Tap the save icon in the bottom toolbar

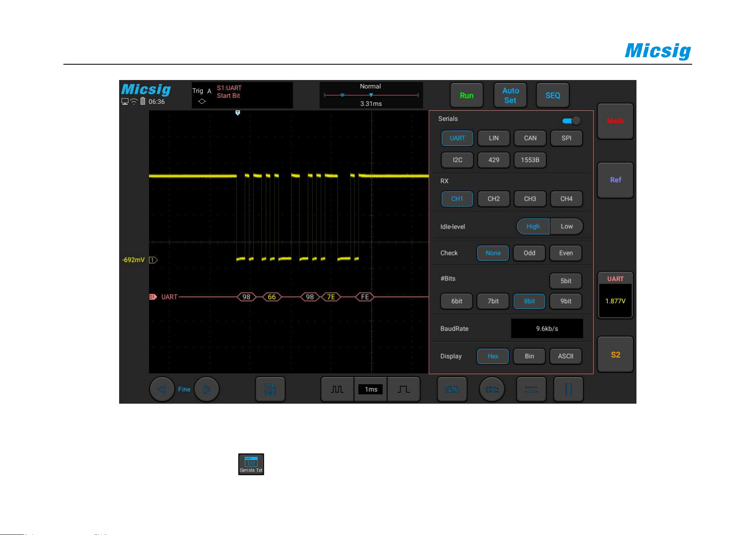[x=270, y=389]
